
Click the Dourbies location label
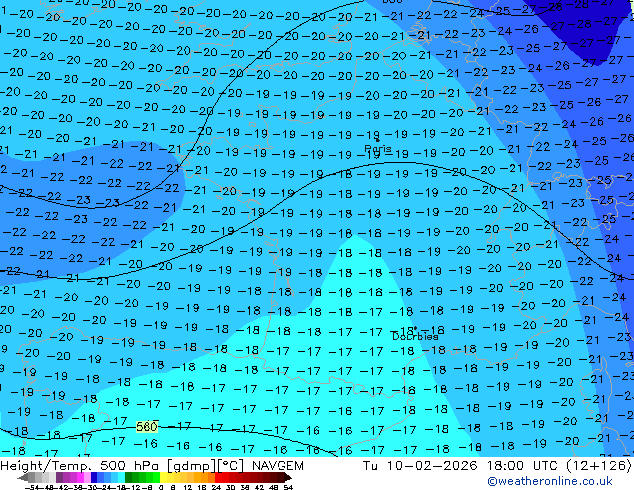pos(415,336)
